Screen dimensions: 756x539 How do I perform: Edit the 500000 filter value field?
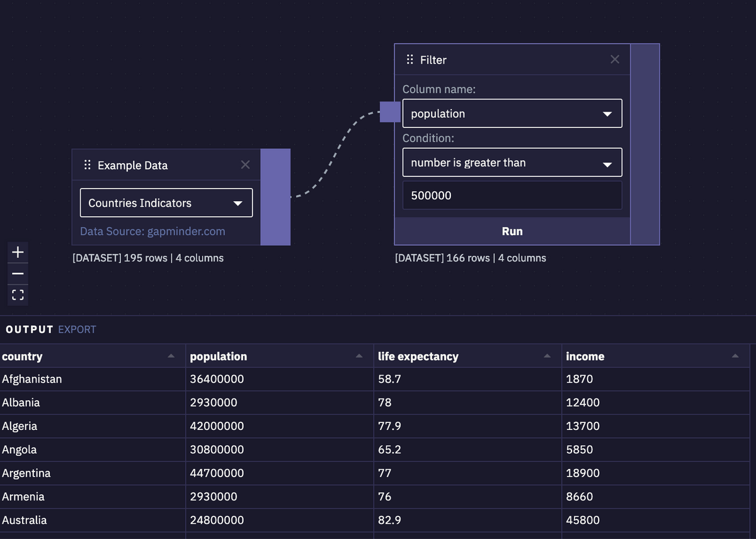point(512,195)
